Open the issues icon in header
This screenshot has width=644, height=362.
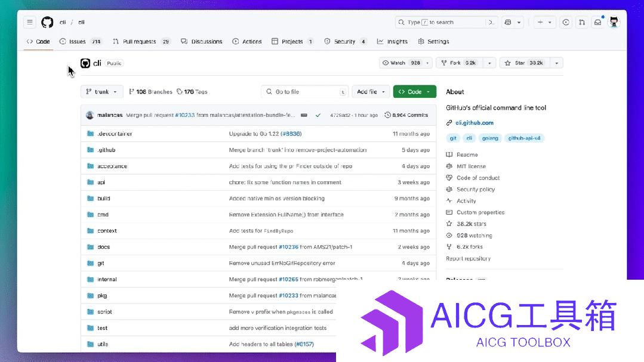click(566, 22)
